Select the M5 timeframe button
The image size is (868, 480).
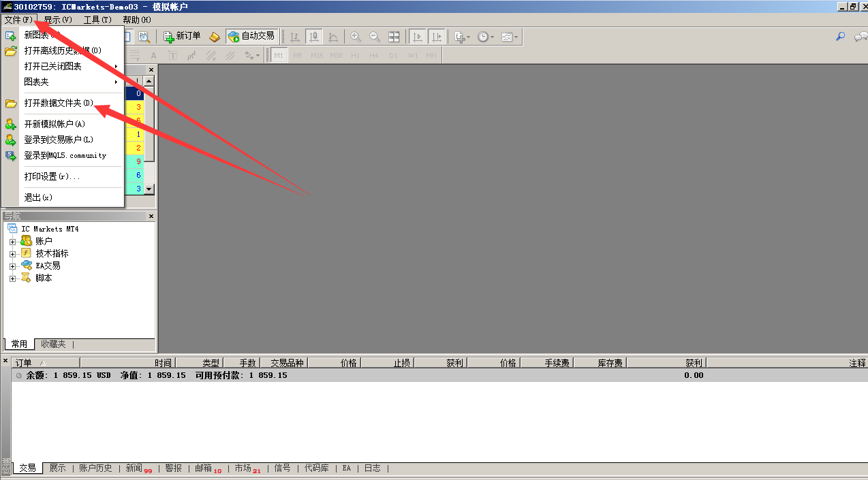click(298, 55)
